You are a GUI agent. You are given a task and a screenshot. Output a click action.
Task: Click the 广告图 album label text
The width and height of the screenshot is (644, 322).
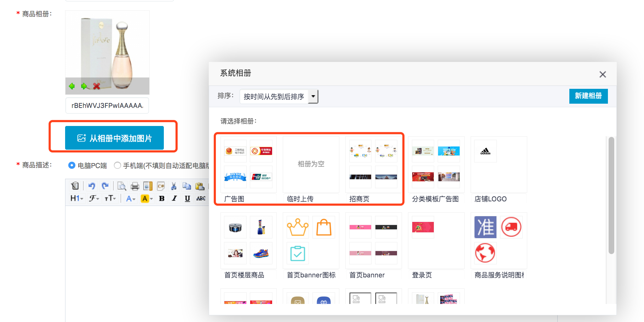[x=234, y=199]
